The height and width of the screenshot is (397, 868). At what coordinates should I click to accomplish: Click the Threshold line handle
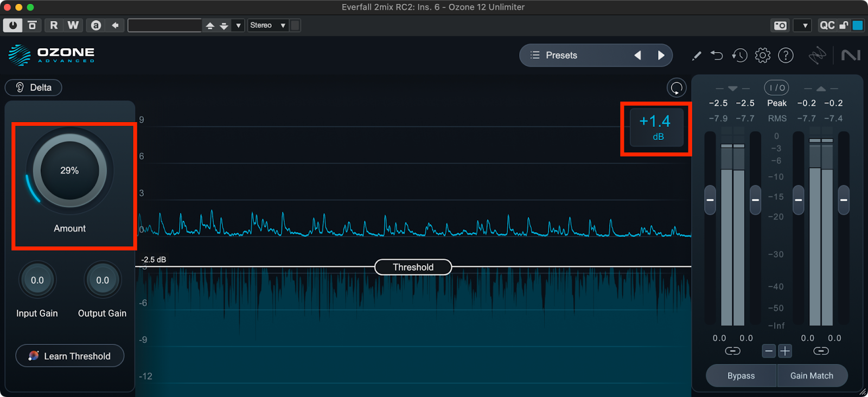coord(413,267)
